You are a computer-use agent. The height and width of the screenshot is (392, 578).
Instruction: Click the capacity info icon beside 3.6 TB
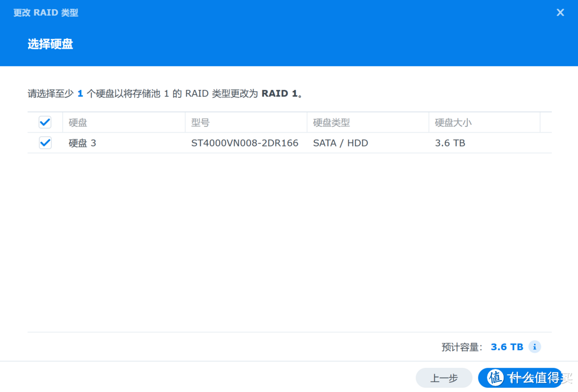tap(534, 347)
